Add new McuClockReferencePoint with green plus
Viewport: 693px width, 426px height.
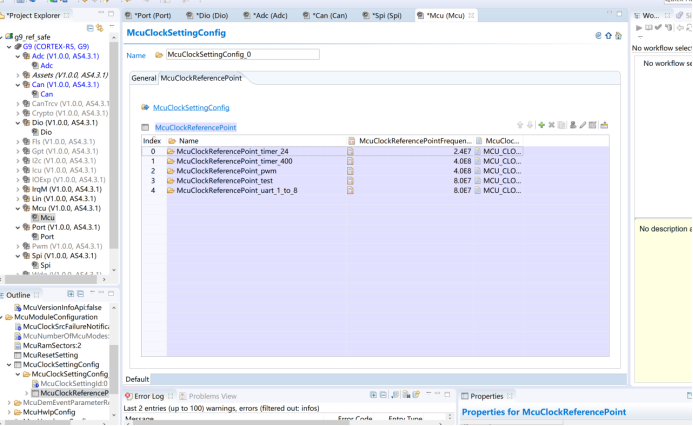click(541, 126)
